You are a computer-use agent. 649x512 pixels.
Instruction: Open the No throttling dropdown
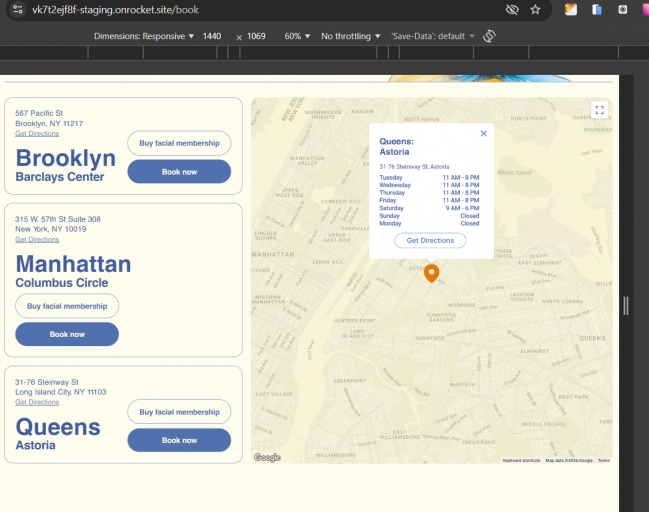pyautogui.click(x=351, y=36)
